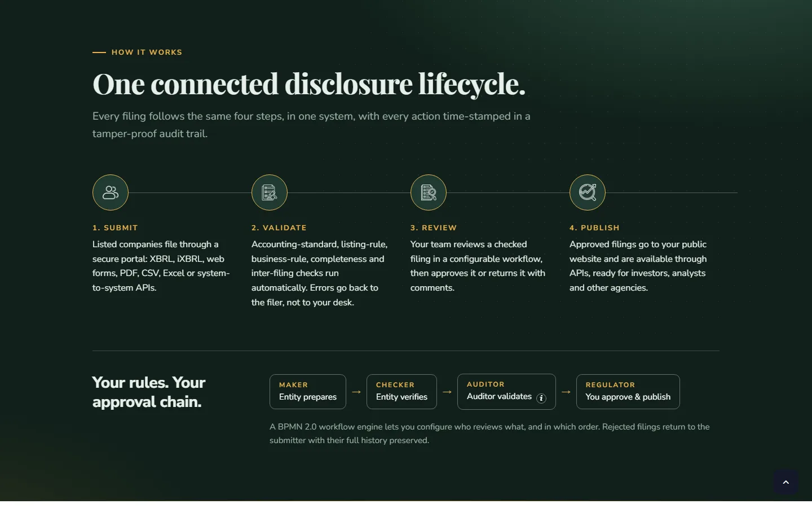
Task: Click the 'Your rules. Your approval chain.' heading
Action: (x=149, y=392)
